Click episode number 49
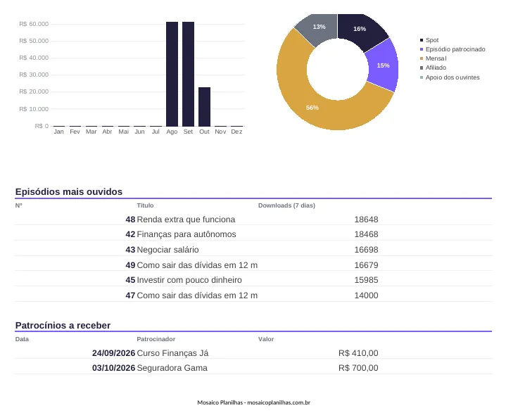The height and width of the screenshot is (420, 506). (130, 265)
